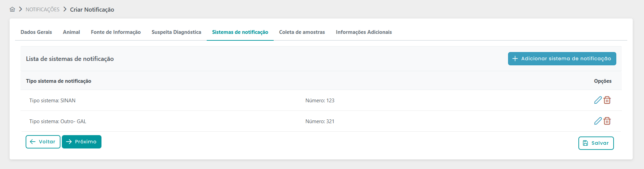Click Adicionar sistema de notificação button
Screen dimensions: 644x169
tap(562, 58)
